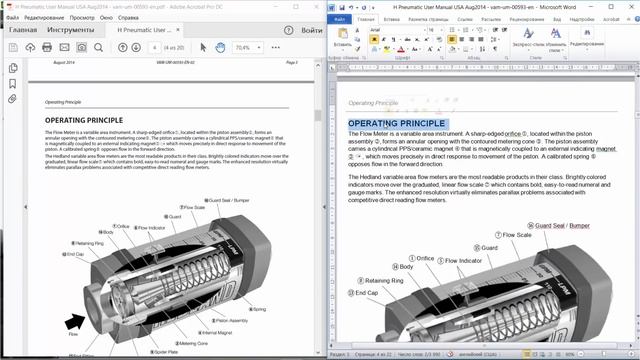The width and height of the screenshot is (640, 360).
Task: Open more tools via three dots in Acrobat
Action: click(276, 47)
